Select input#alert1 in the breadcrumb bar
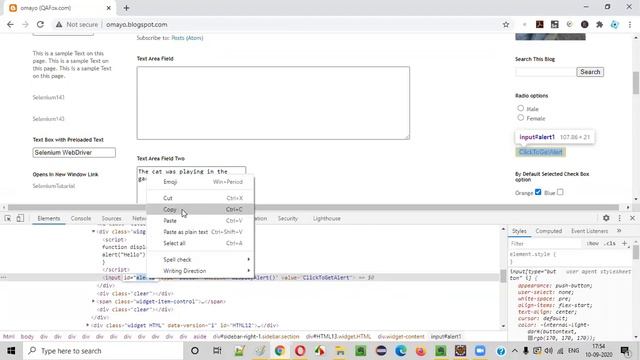 pos(446,336)
